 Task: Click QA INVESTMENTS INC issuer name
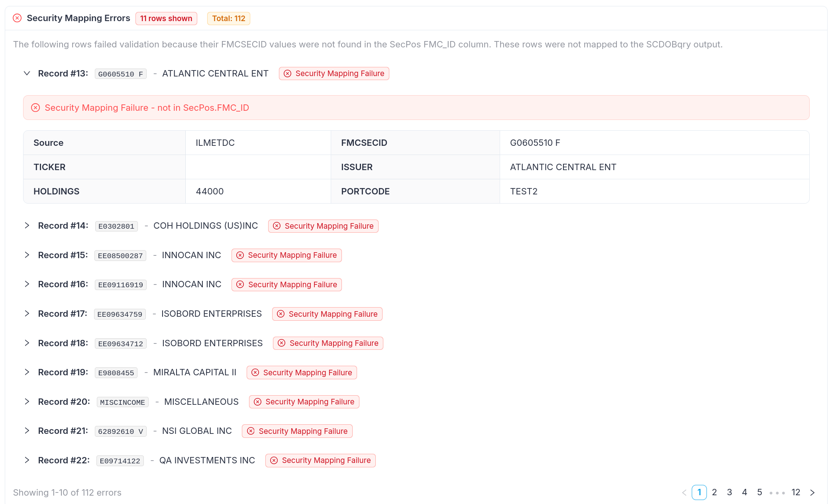pyautogui.click(x=207, y=460)
